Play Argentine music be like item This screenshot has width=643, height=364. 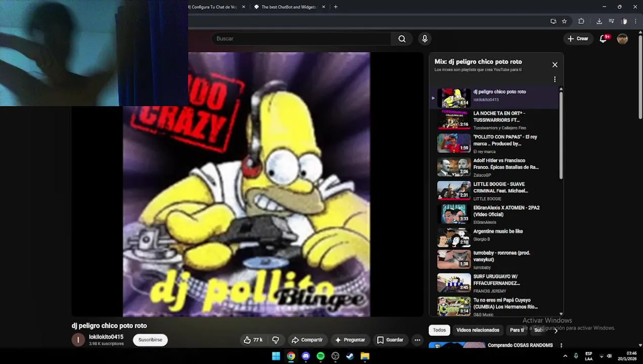pyautogui.click(x=494, y=237)
